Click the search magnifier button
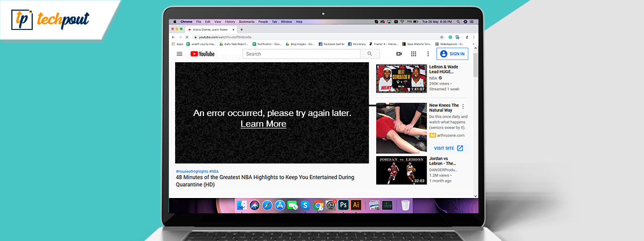The width and height of the screenshot is (644, 241). tap(369, 54)
